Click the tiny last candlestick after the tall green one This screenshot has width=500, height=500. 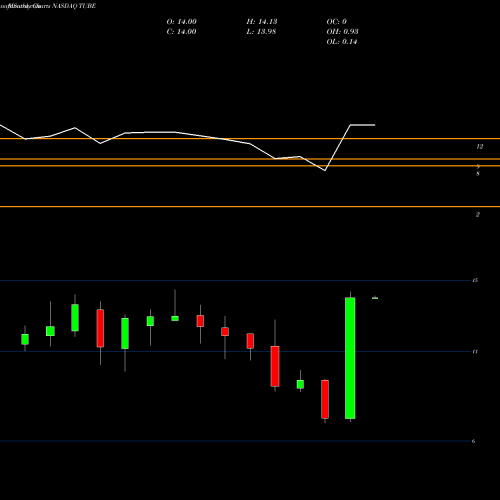click(375, 298)
